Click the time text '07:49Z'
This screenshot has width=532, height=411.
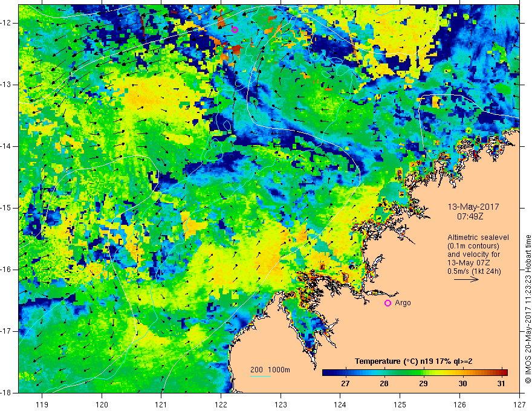tap(470, 216)
